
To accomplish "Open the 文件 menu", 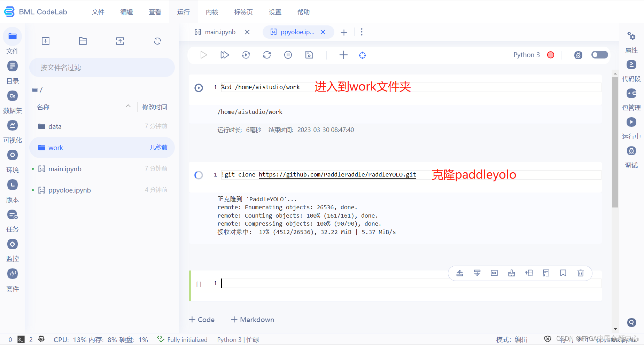I will tap(98, 12).
